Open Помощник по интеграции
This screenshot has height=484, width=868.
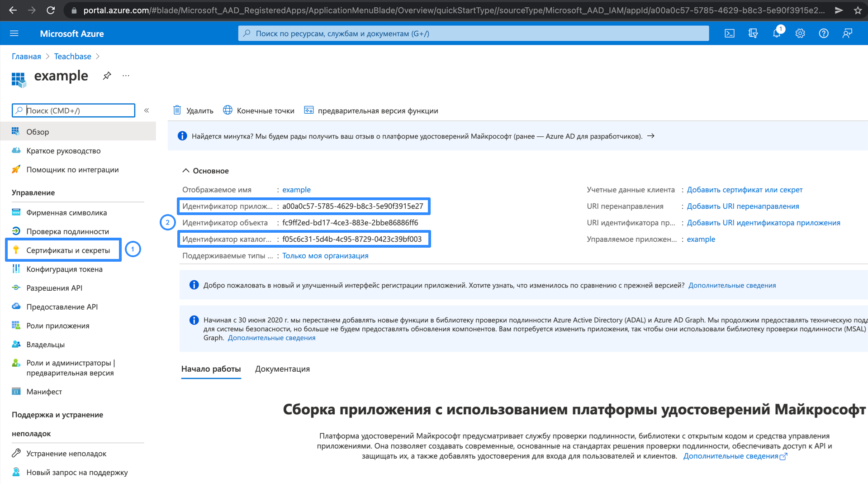tap(72, 170)
